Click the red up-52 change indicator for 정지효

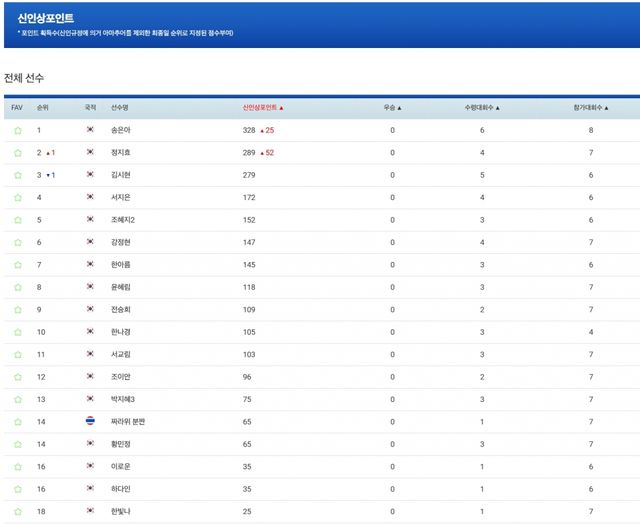267,153
